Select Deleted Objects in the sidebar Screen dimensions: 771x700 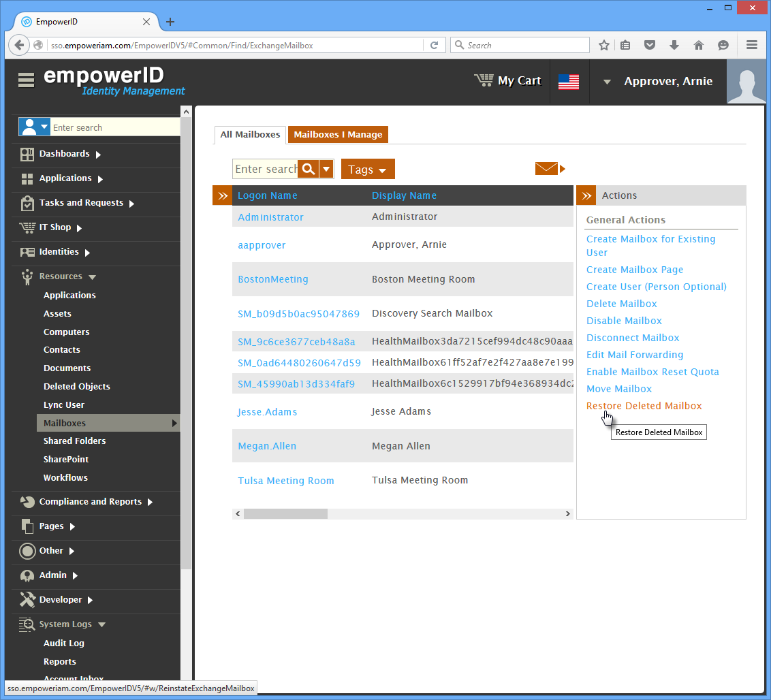[76, 386]
